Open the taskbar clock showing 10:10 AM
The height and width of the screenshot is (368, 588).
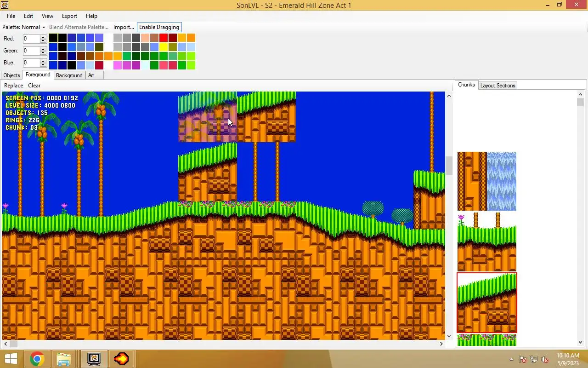click(x=568, y=359)
